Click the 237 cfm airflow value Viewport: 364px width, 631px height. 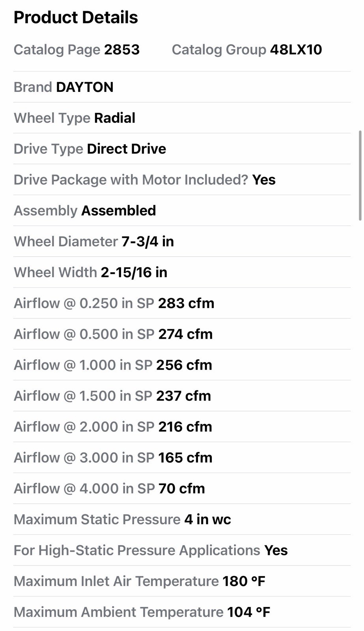tap(183, 396)
